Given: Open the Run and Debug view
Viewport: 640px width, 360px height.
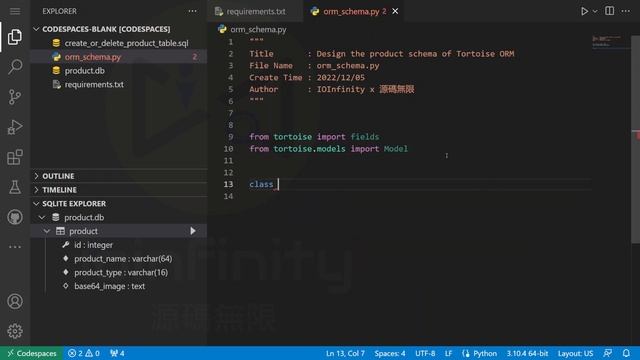Looking at the screenshot, I should 15,127.
